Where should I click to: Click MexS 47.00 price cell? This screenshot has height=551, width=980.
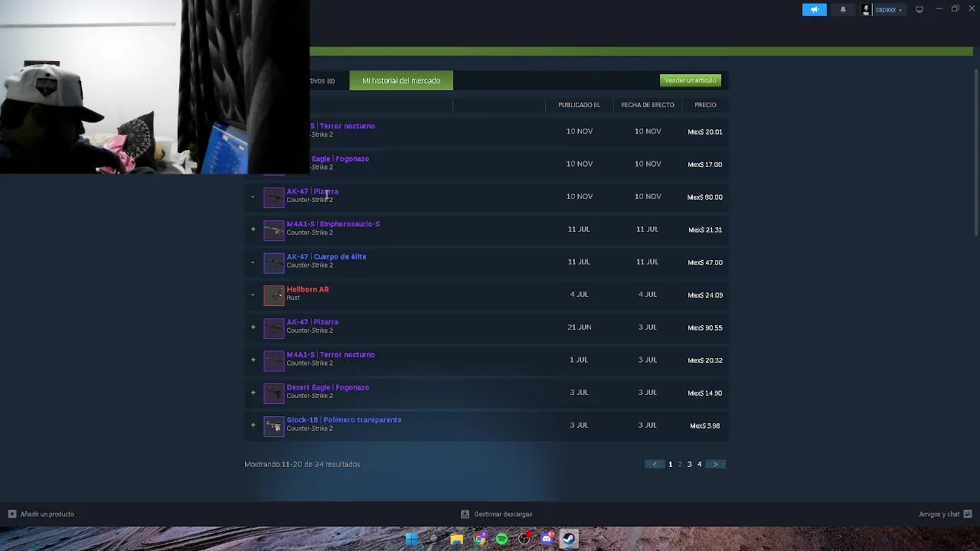(x=705, y=262)
